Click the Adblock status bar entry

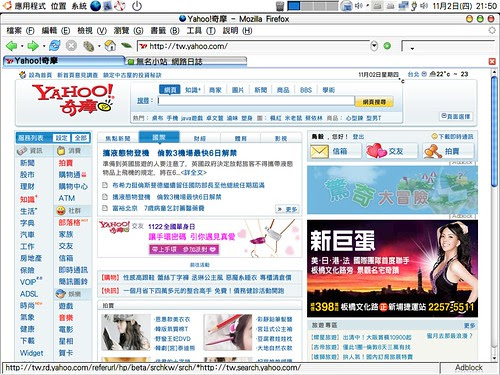coord(468,368)
